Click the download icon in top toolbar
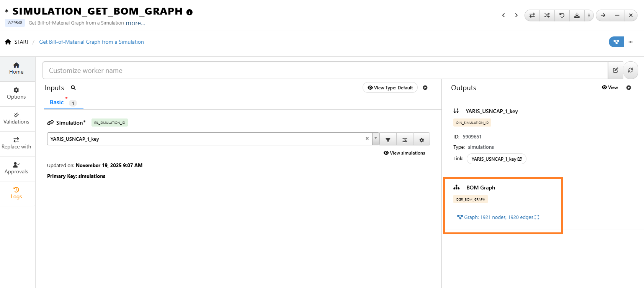The width and height of the screenshot is (644, 288). [577, 15]
